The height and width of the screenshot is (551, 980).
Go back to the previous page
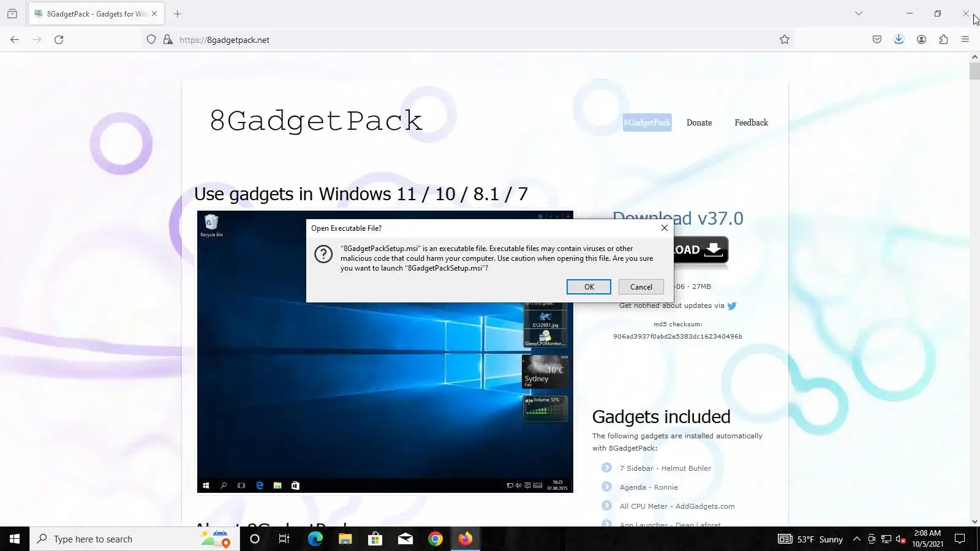(15, 40)
